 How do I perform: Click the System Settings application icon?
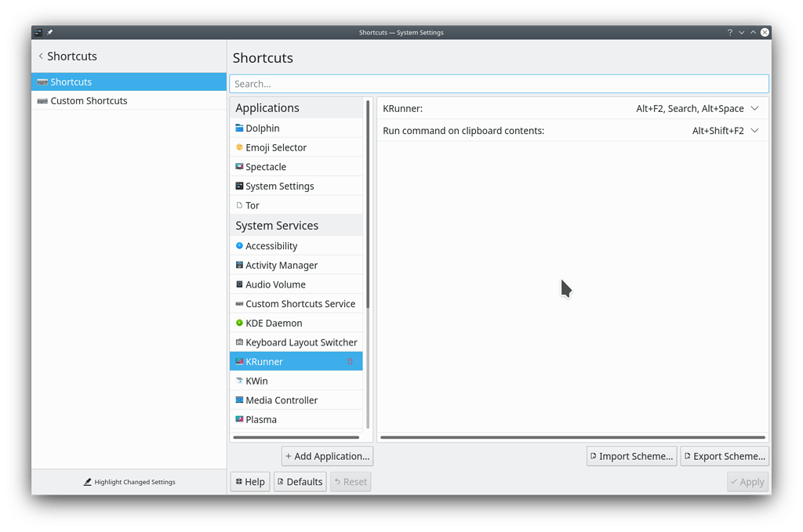click(238, 186)
